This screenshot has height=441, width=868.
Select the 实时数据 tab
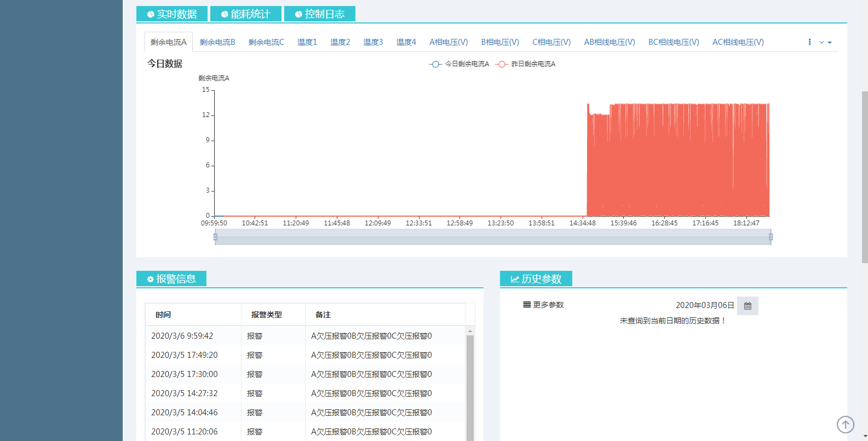(172, 14)
